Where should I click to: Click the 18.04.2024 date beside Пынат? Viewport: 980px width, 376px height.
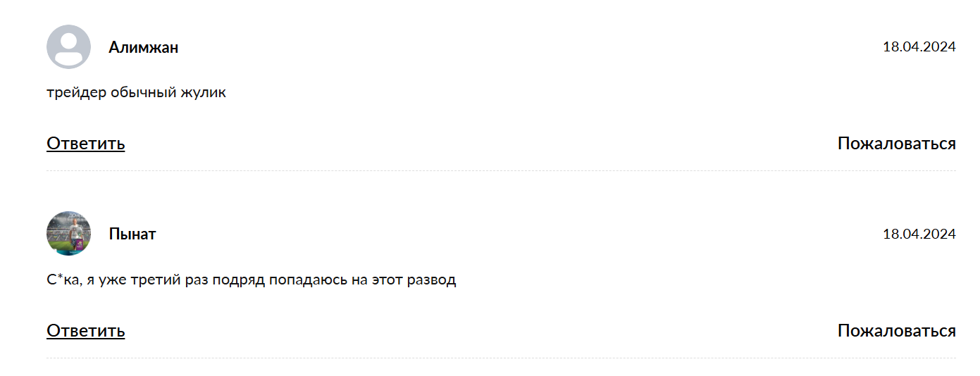919,234
